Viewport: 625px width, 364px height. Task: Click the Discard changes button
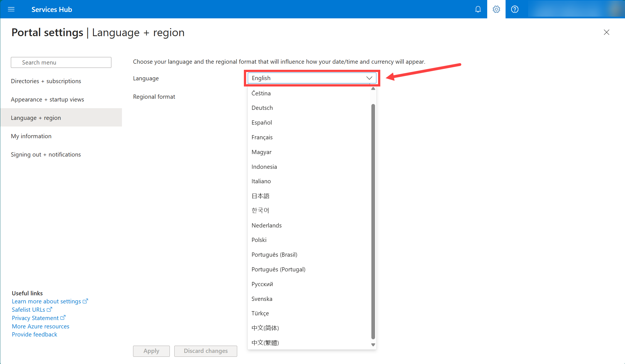pyautogui.click(x=205, y=351)
